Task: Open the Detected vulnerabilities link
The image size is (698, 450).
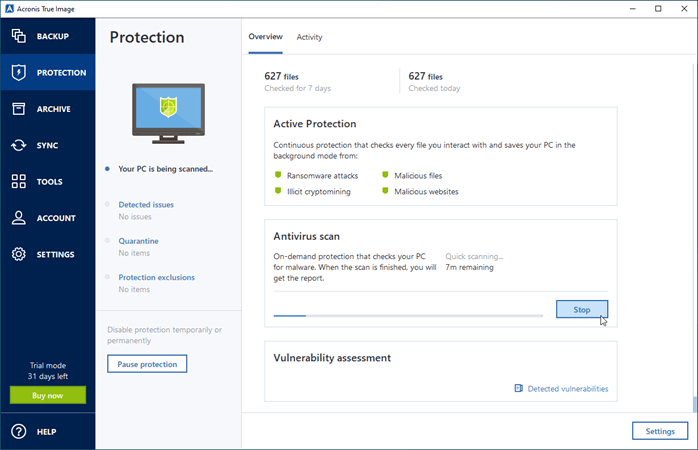Action: tap(568, 389)
